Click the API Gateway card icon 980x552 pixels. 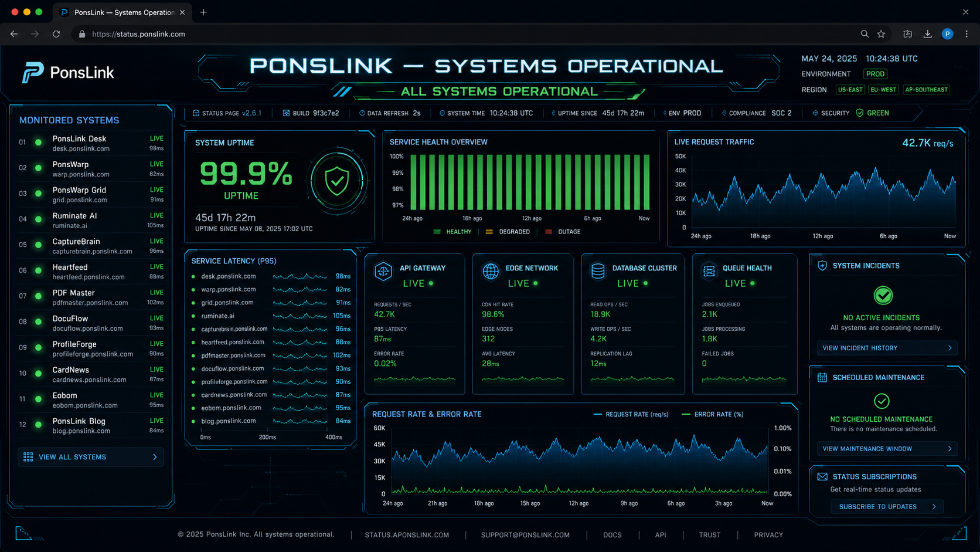click(383, 271)
